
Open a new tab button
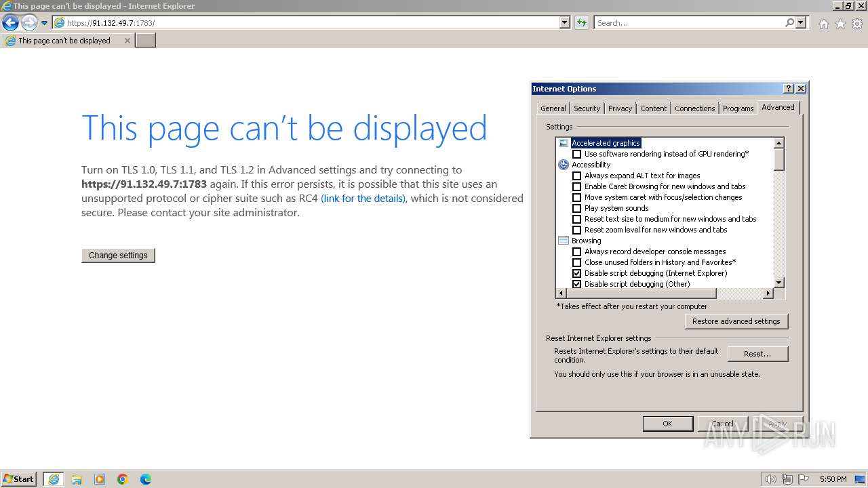[x=146, y=41]
